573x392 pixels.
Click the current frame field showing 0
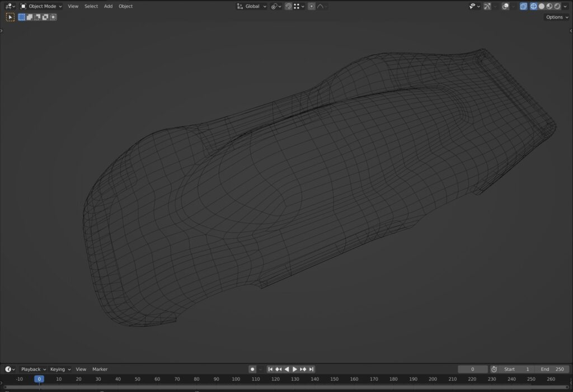pos(472,369)
